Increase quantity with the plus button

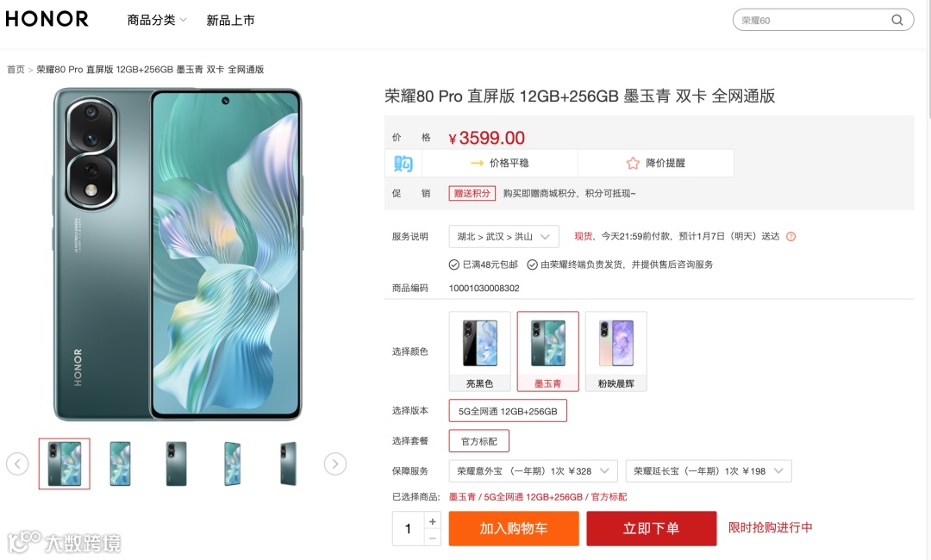coord(432,521)
